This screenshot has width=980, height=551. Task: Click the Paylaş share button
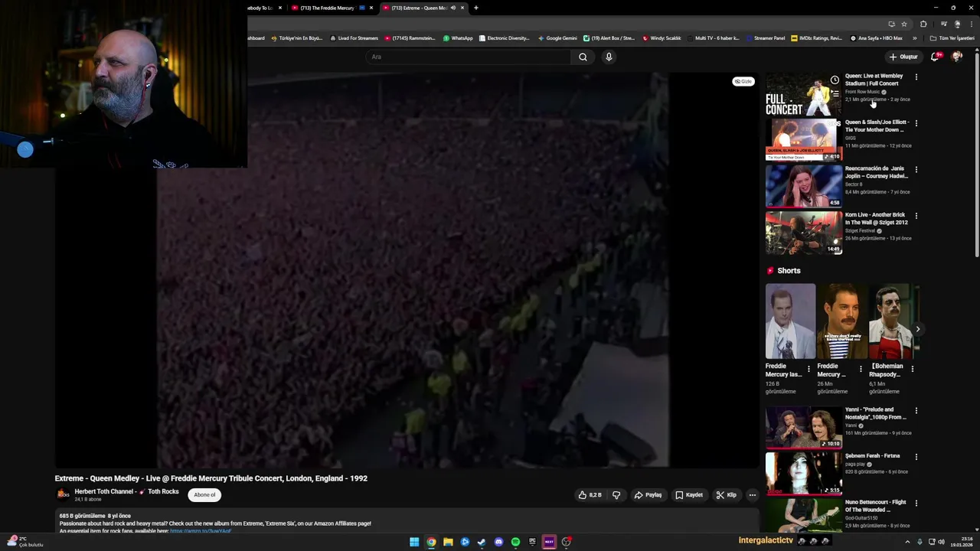pos(648,495)
